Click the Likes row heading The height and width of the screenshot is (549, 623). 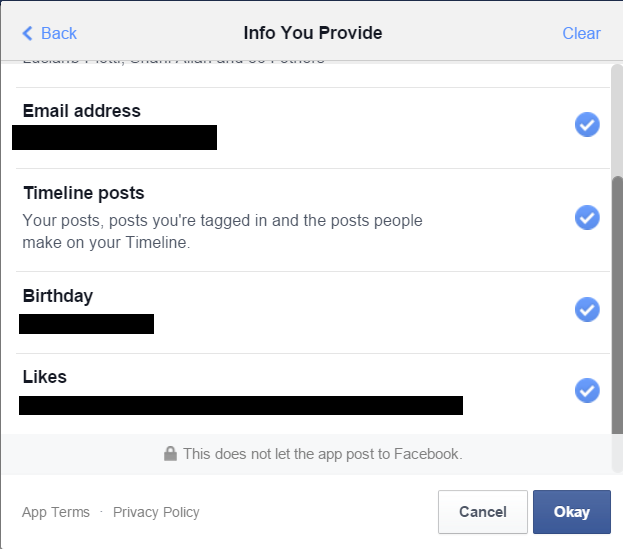click(44, 377)
